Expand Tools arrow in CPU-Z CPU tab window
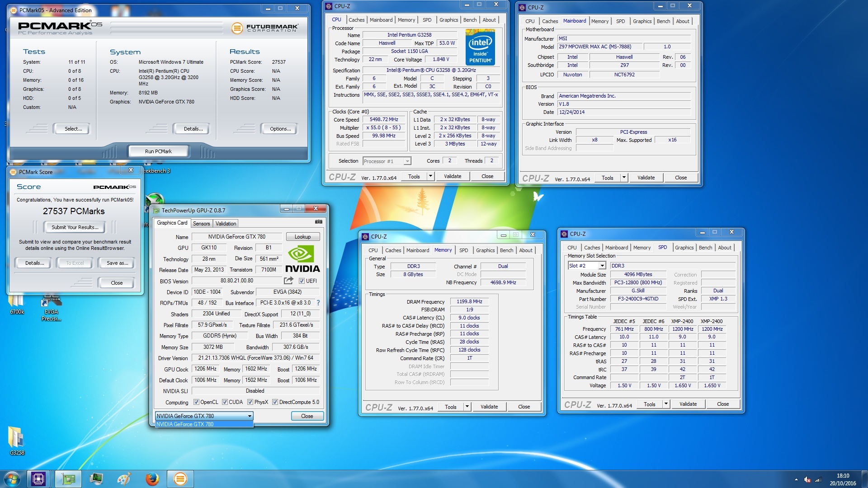 point(430,176)
